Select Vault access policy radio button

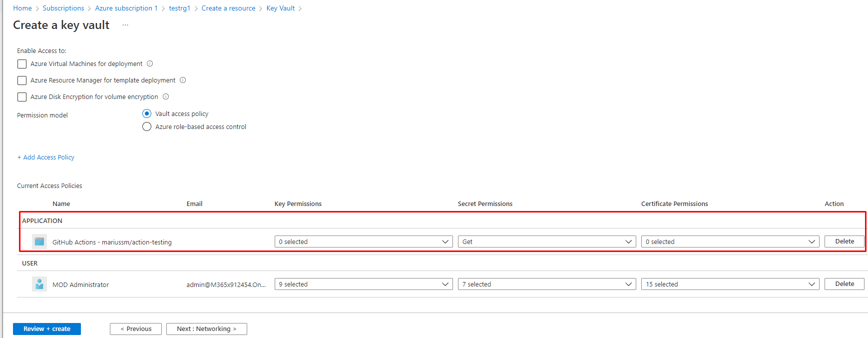point(147,113)
